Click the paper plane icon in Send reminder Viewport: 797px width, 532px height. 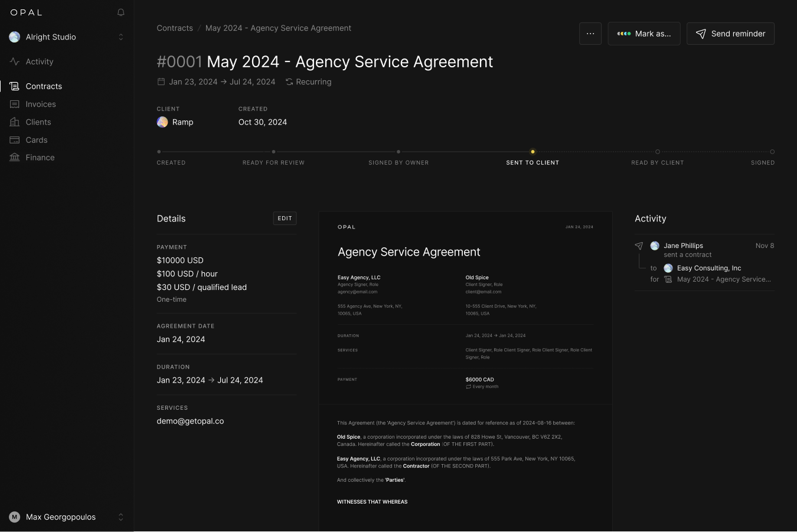click(701, 34)
